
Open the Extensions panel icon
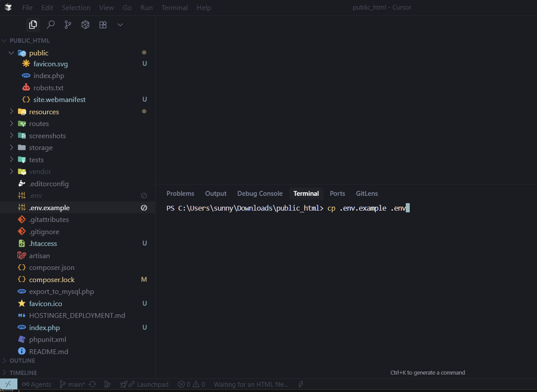[103, 25]
